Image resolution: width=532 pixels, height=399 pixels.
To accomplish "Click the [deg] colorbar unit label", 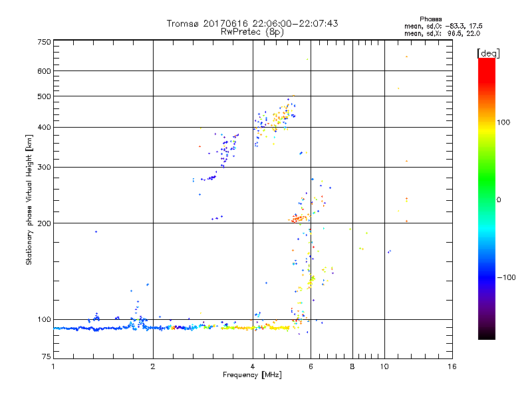I will tap(487, 53).
